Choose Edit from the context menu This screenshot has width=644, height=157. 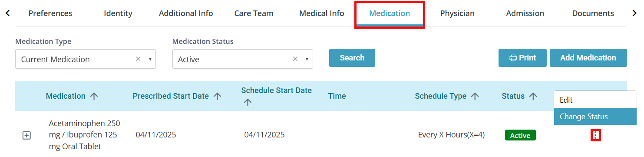coord(595,100)
